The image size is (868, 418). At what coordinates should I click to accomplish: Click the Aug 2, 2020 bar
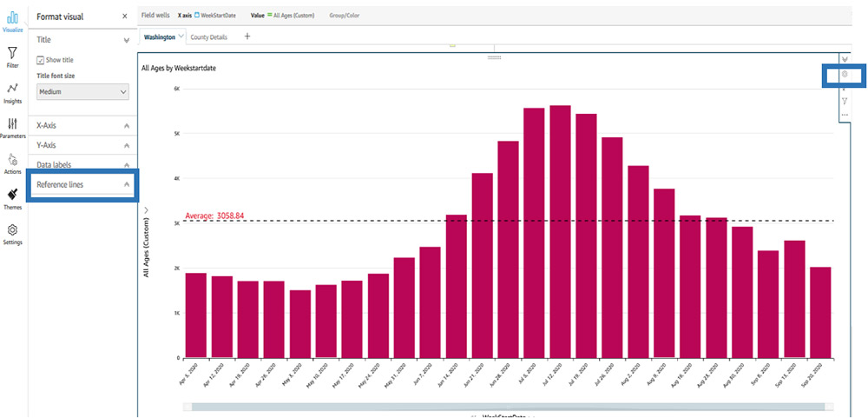638,262
